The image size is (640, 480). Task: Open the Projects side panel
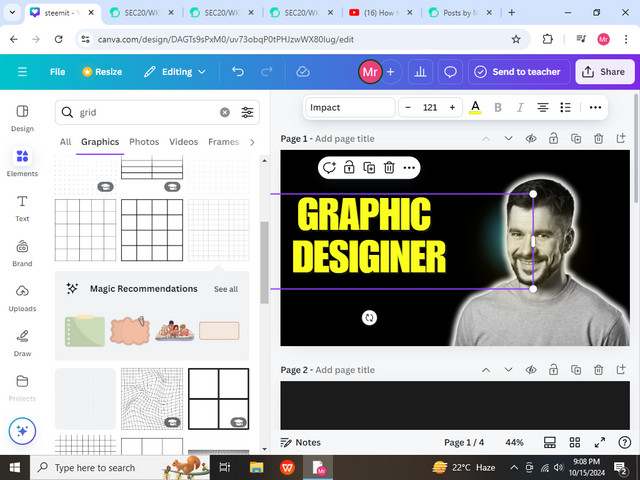pyautogui.click(x=22, y=388)
